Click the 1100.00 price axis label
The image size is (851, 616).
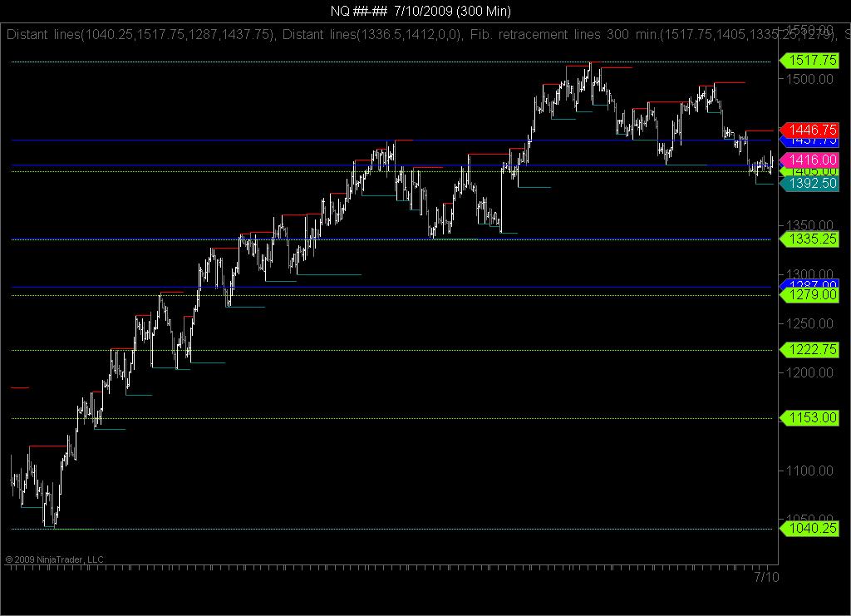pyautogui.click(x=809, y=471)
